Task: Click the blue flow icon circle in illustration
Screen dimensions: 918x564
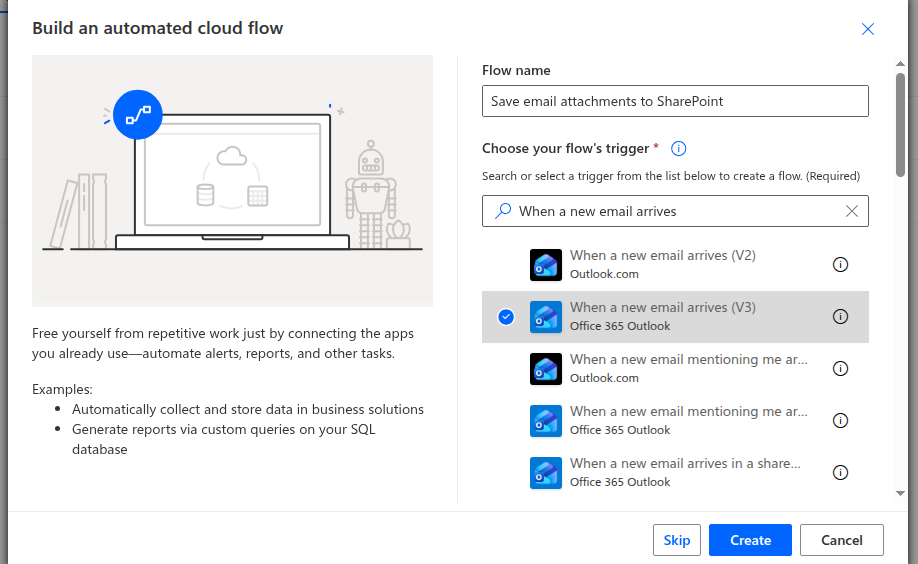Action: pyautogui.click(x=138, y=115)
